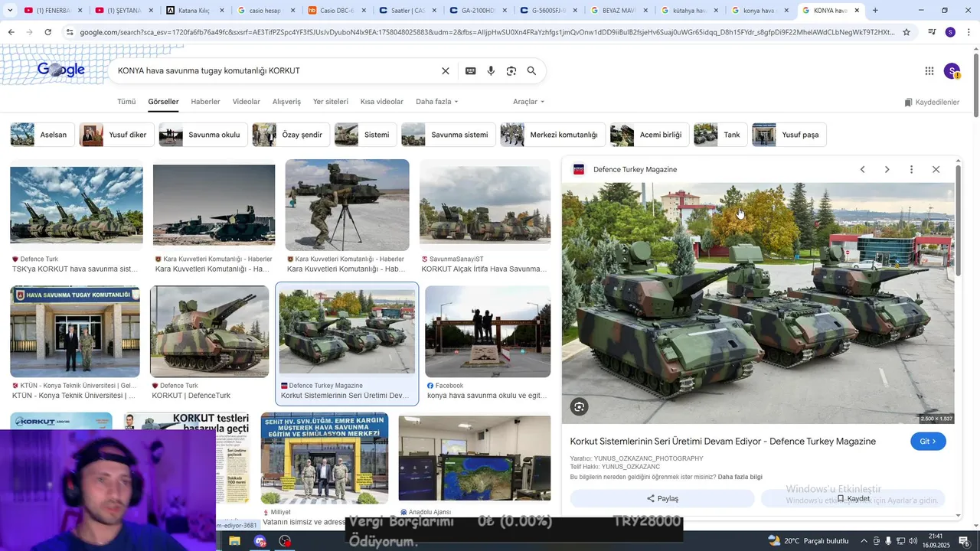Screen dimensions: 980x551
Task: Expand the Daha fazla dropdown
Action: [437, 102]
